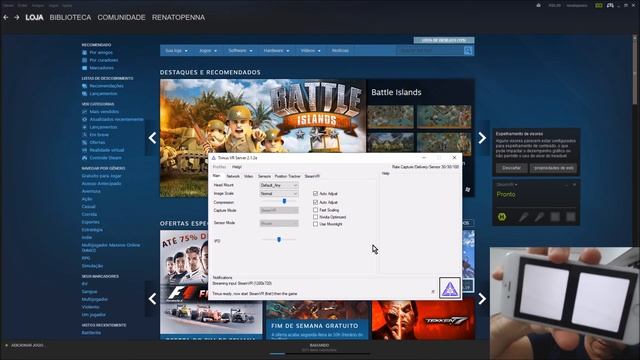Expand the Jogos store menu

(x=208, y=51)
